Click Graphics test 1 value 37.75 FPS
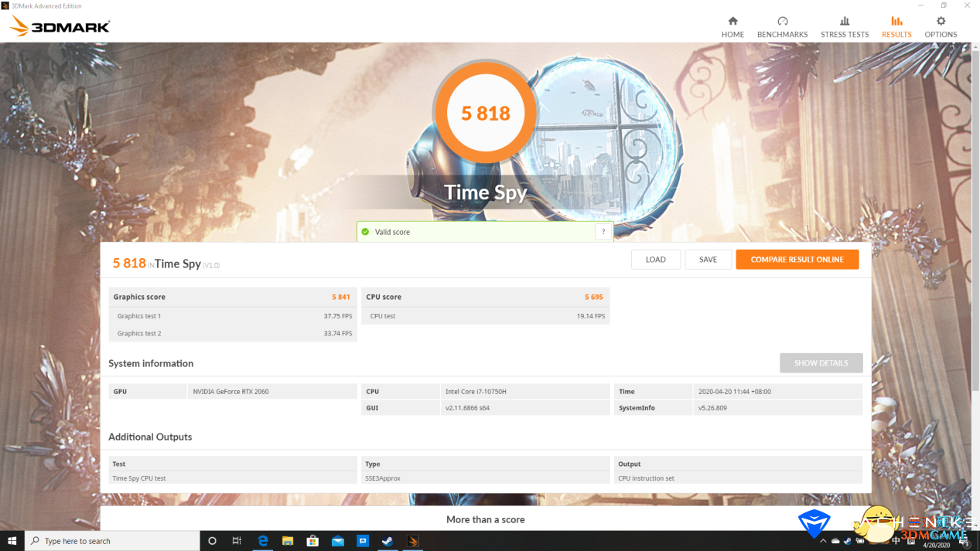The height and width of the screenshot is (551, 980). (338, 316)
